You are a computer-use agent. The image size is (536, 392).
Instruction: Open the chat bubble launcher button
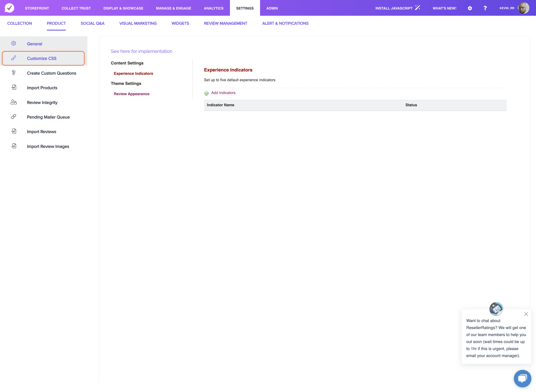click(x=522, y=378)
